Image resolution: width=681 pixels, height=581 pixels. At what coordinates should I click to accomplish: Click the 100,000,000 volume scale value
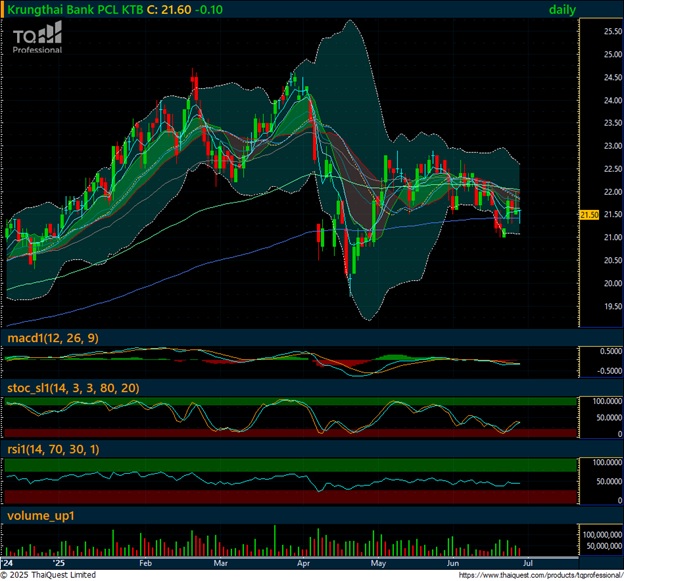point(603,535)
